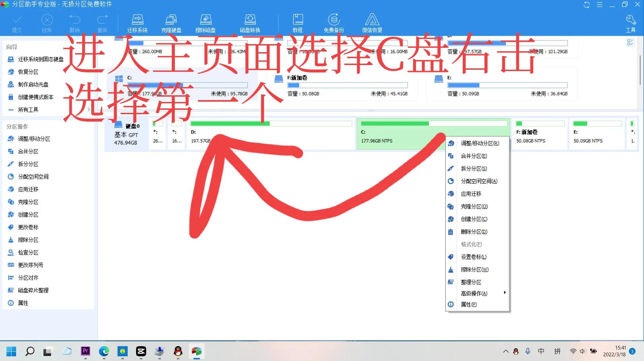
Task: Open 微信恢复 WeChat recovery
Action: [x=372, y=22]
